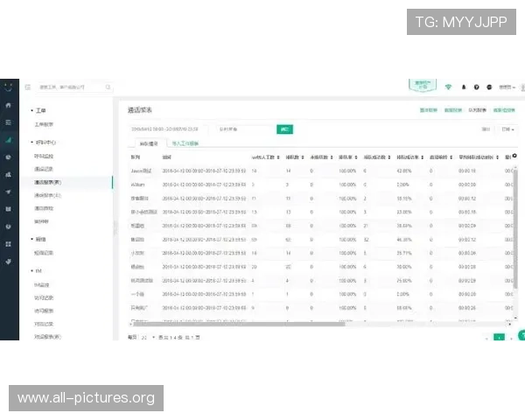Go to page 1 green pagination button
The height and width of the screenshot is (420, 525).
click(x=499, y=337)
